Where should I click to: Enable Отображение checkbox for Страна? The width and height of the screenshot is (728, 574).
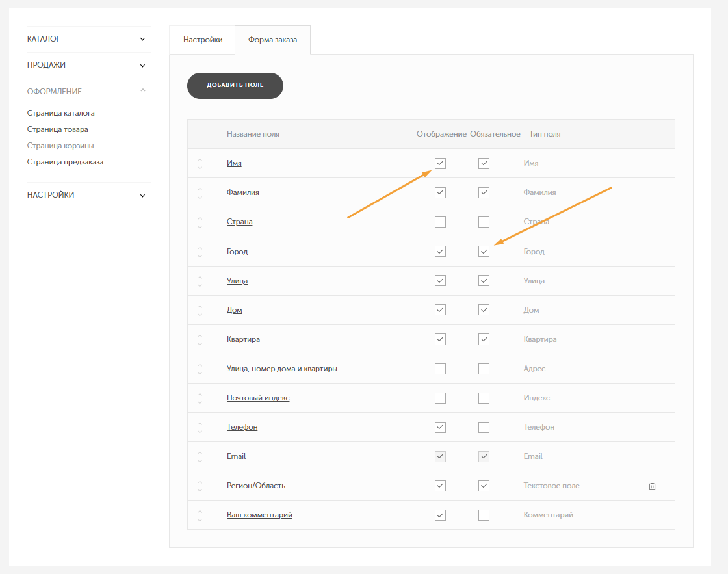coord(440,222)
